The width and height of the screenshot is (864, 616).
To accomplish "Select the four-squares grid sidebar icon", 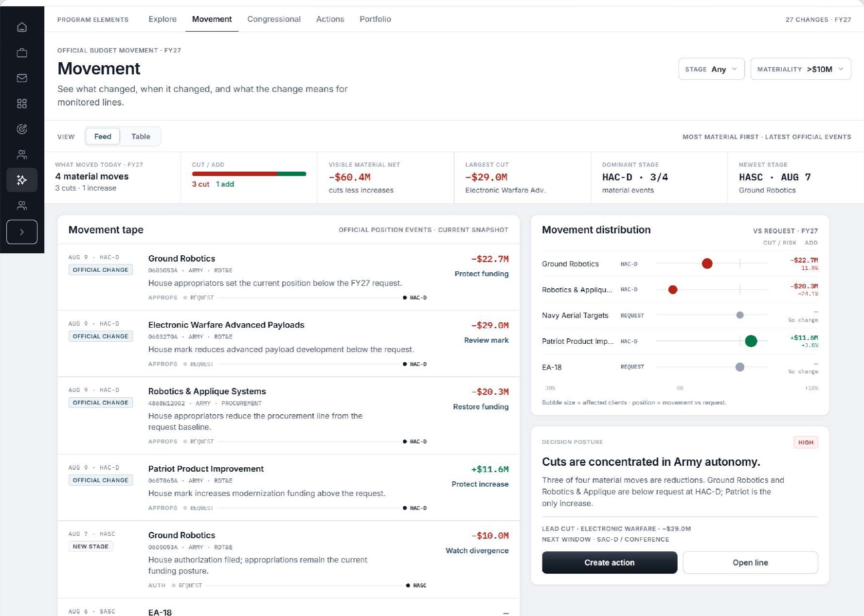I will pos(22,104).
